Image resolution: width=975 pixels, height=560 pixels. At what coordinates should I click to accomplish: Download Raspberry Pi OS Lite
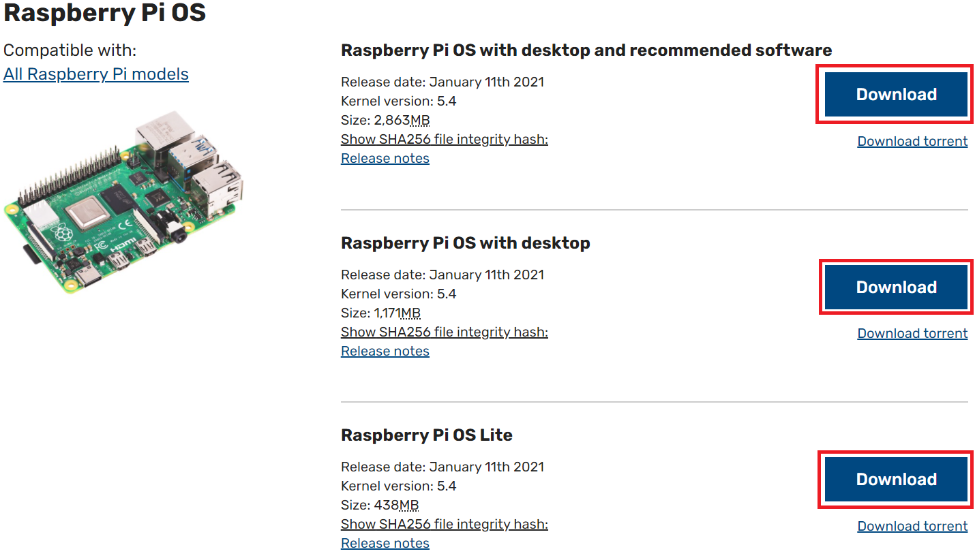click(895, 479)
